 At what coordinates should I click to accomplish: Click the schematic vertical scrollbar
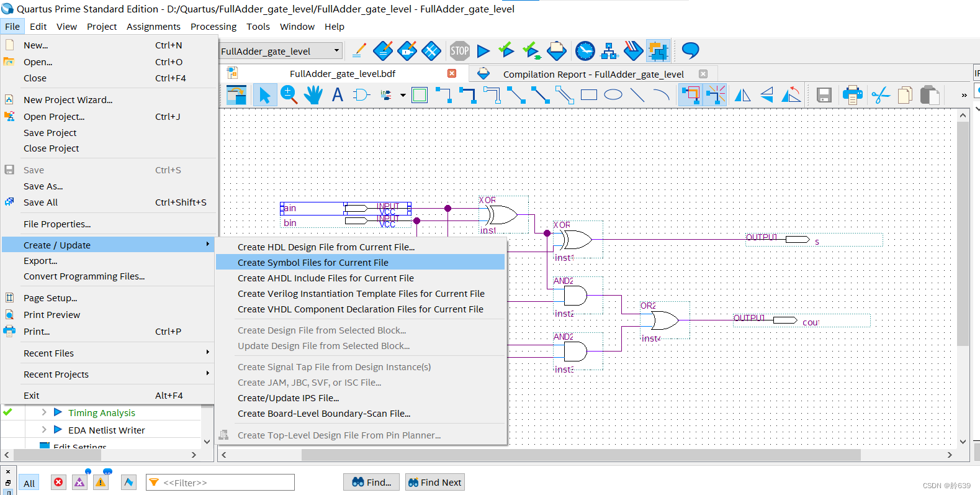(x=963, y=234)
